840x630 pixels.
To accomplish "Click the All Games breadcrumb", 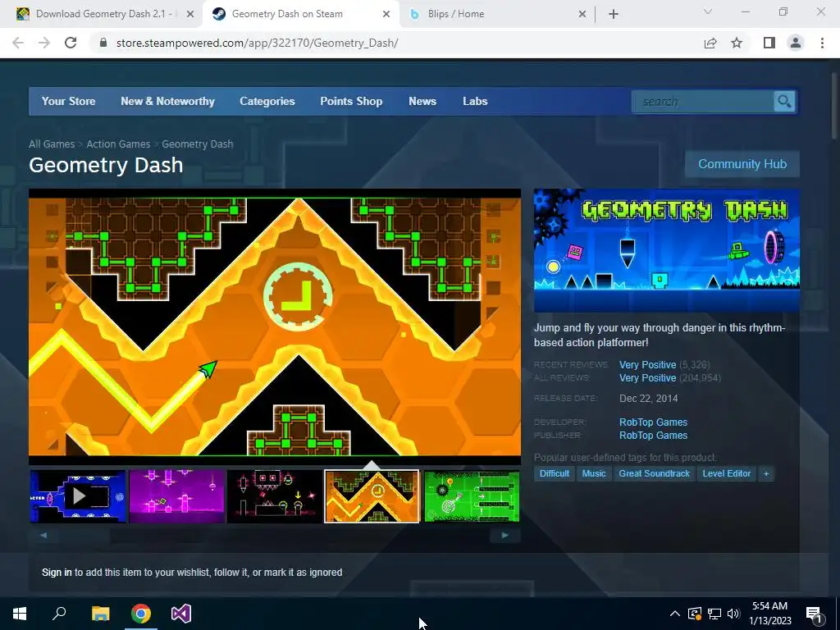I will (x=52, y=144).
